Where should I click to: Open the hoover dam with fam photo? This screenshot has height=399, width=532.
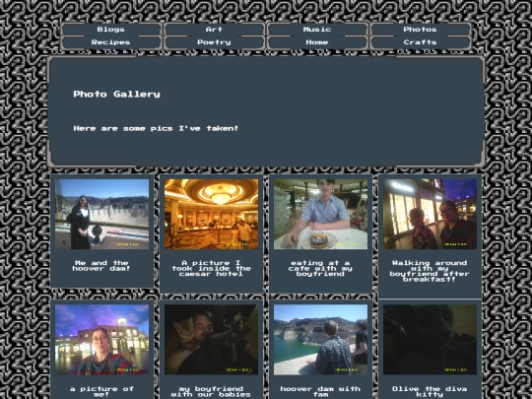tap(320, 340)
